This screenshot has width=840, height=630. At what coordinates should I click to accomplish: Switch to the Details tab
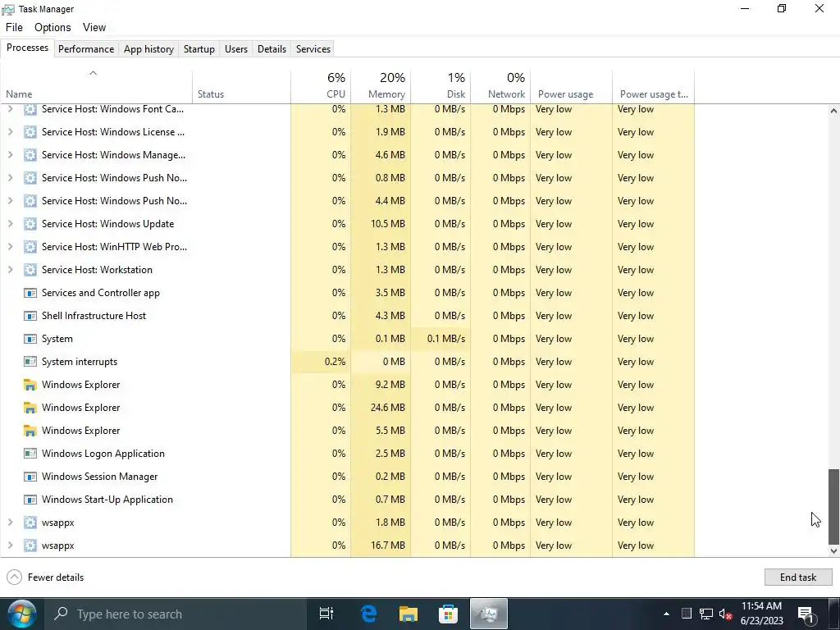click(272, 48)
